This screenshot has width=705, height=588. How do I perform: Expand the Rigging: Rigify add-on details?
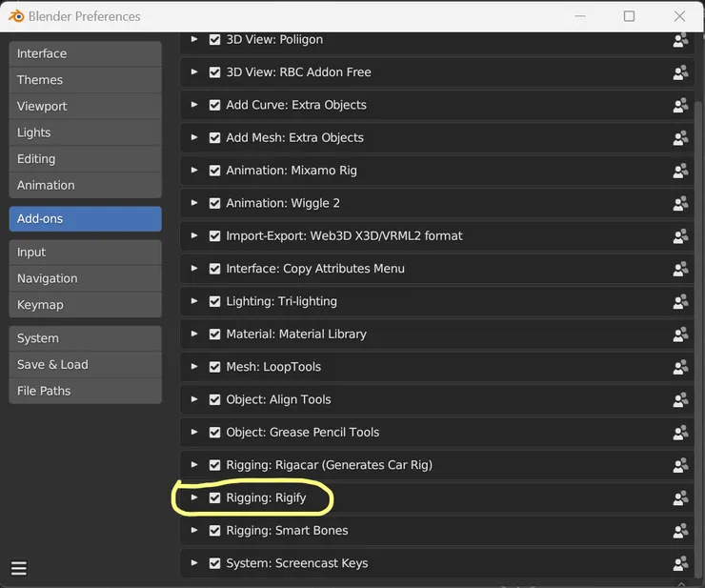pos(194,497)
